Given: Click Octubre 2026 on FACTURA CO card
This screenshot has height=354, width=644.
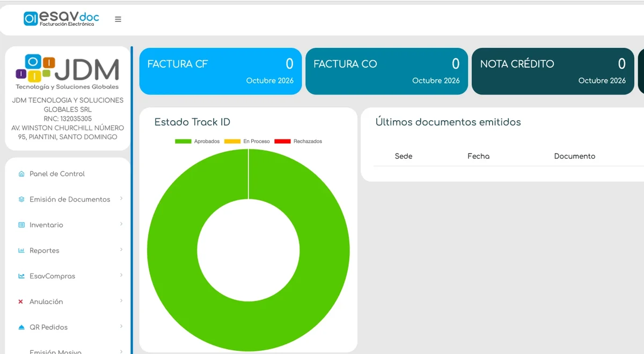Looking at the screenshot, I should pos(436,80).
